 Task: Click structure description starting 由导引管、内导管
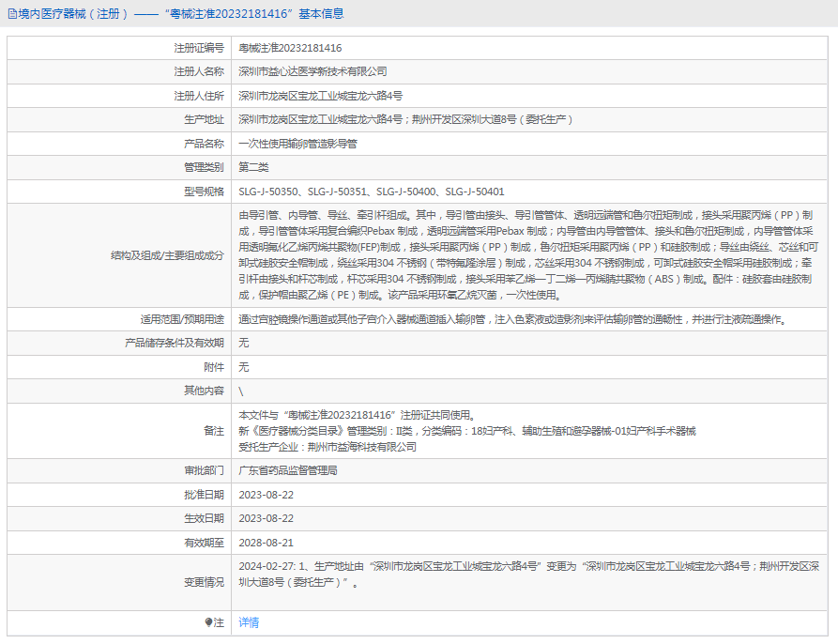pos(528,255)
